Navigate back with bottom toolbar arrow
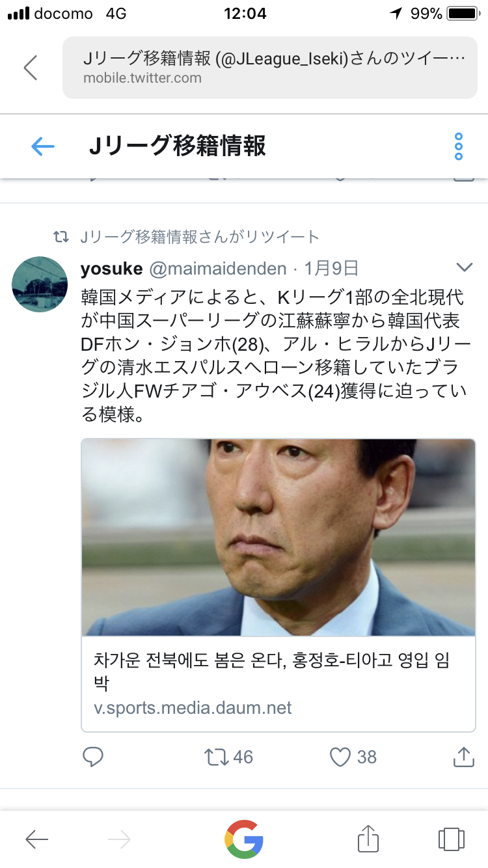This screenshot has width=488, height=868. 37,839
